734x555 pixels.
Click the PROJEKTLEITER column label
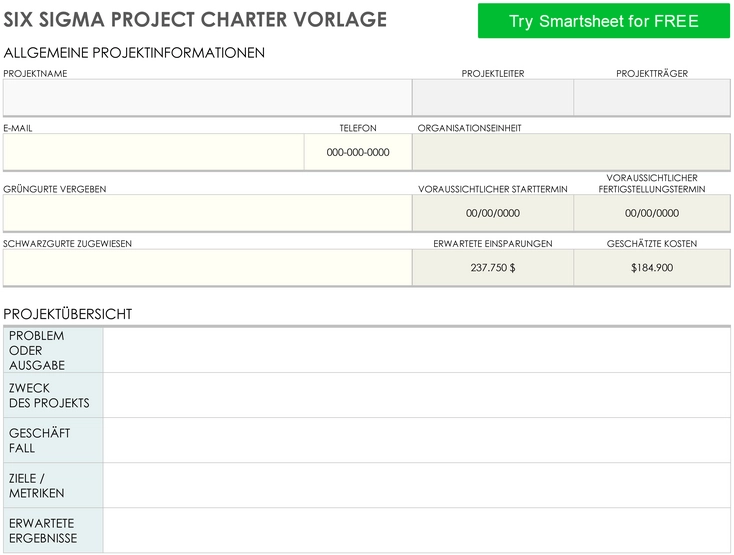[x=493, y=73]
